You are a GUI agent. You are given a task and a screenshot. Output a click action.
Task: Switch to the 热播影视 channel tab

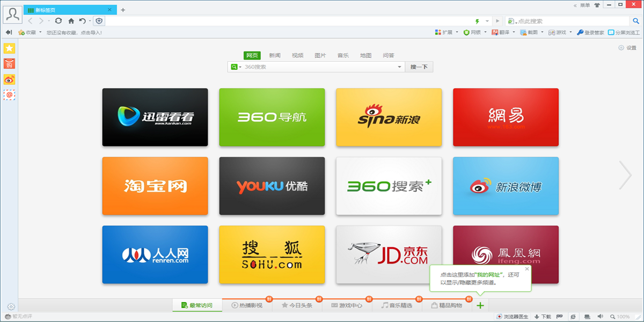(247, 305)
